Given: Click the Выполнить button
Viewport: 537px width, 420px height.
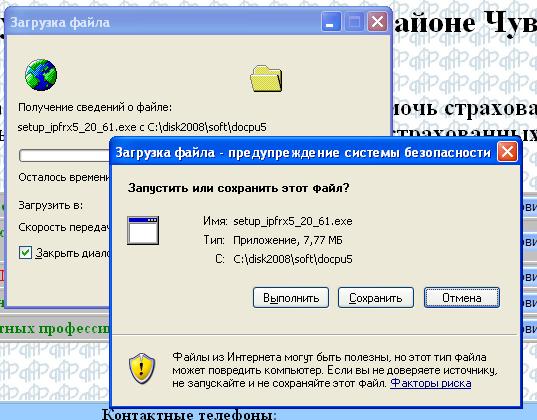Looking at the screenshot, I should (x=291, y=298).
